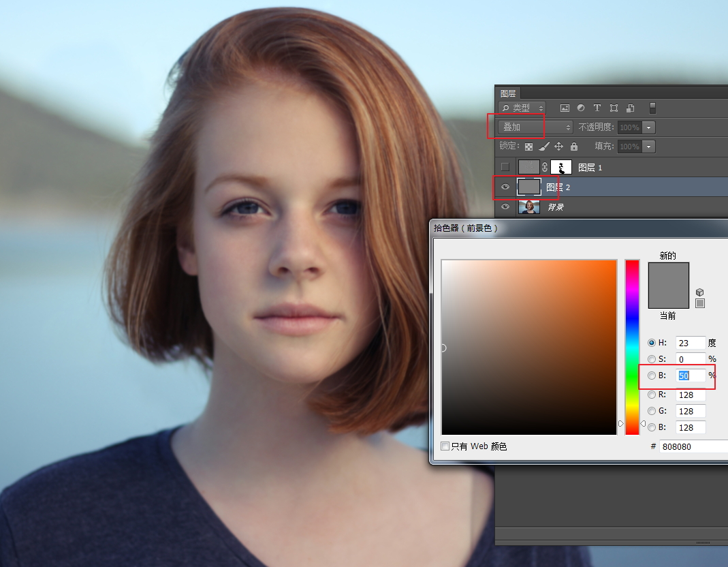Click the S saturation value field
This screenshot has height=567, width=728.
coord(691,359)
